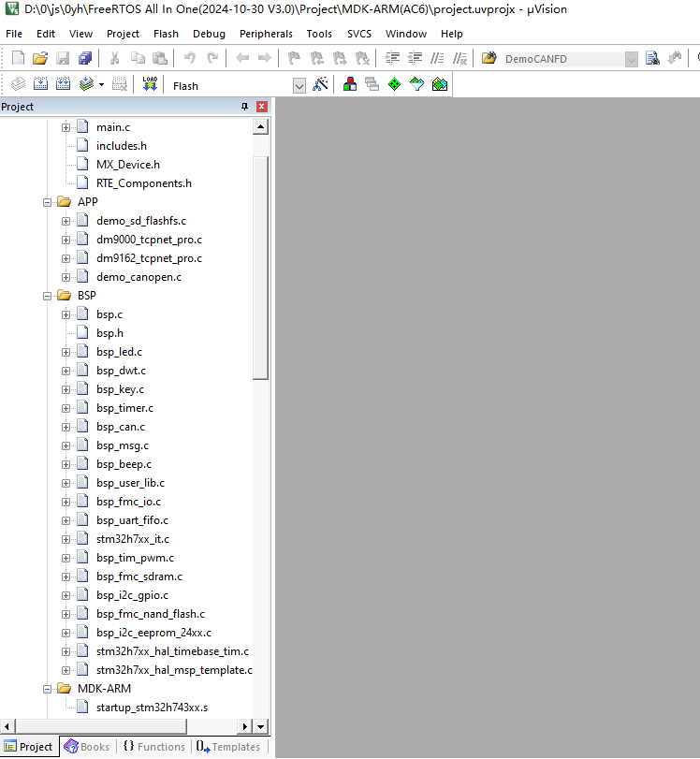Open a file using the Open folder icon
Viewport: 700px width, 759px height.
[40, 59]
